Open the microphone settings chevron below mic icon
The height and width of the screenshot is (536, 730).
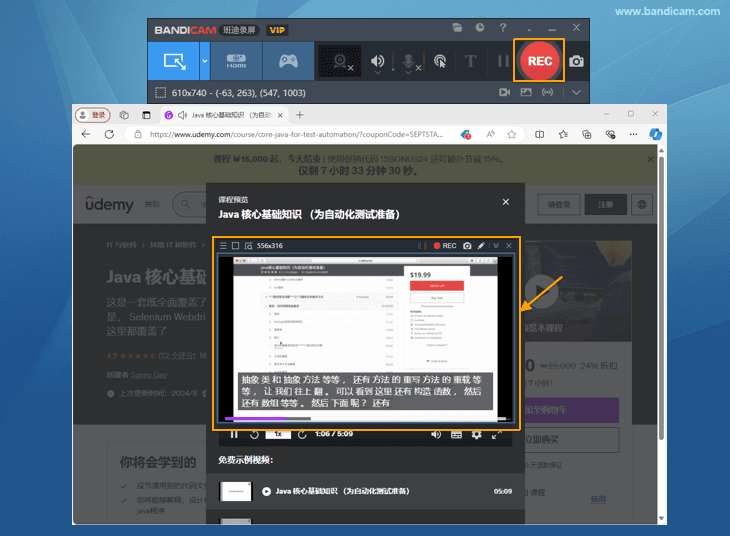408,73
